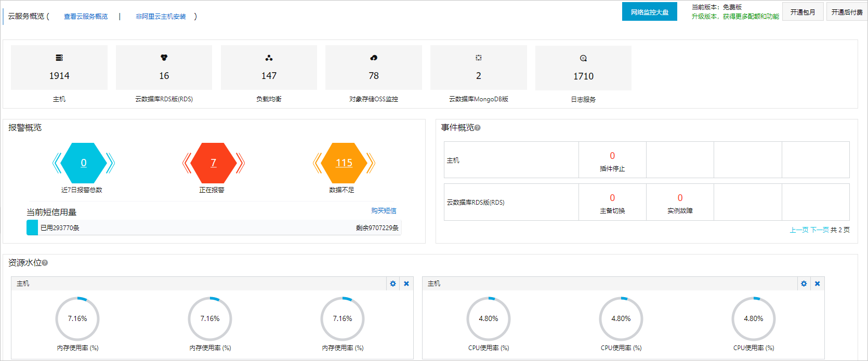Image resolution: width=868 pixels, height=361 pixels.
Task: Click the 云数据库RDS版 icon in its card
Action: 164,58
